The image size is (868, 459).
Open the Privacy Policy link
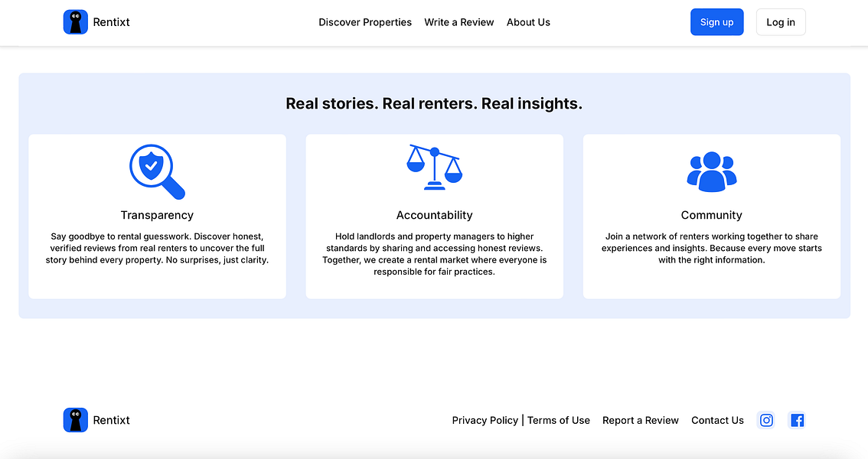point(485,420)
